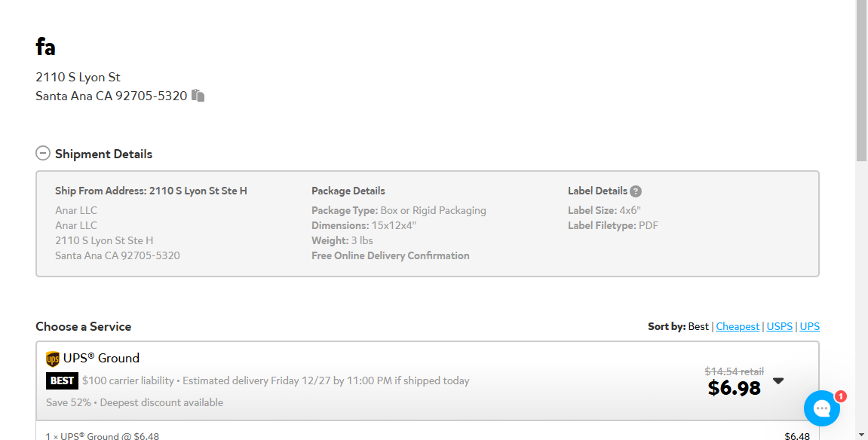Click the Free Online Delivery Confirmation text
This screenshot has height=440, width=868.
click(391, 255)
